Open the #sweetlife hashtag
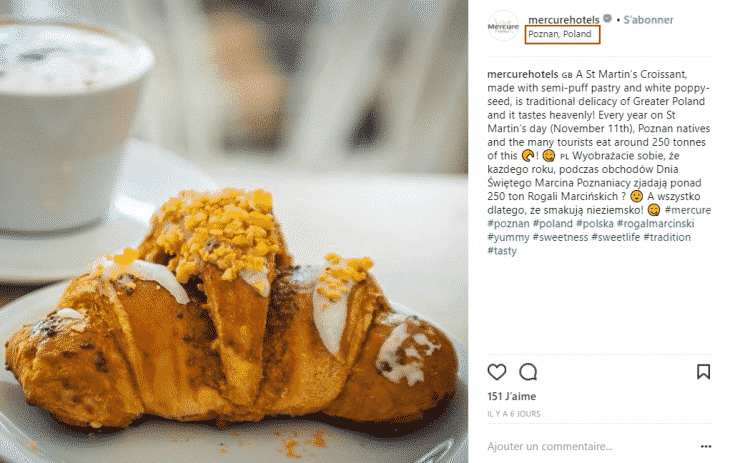Image resolution: width=730 pixels, height=463 pixels. [x=615, y=237]
